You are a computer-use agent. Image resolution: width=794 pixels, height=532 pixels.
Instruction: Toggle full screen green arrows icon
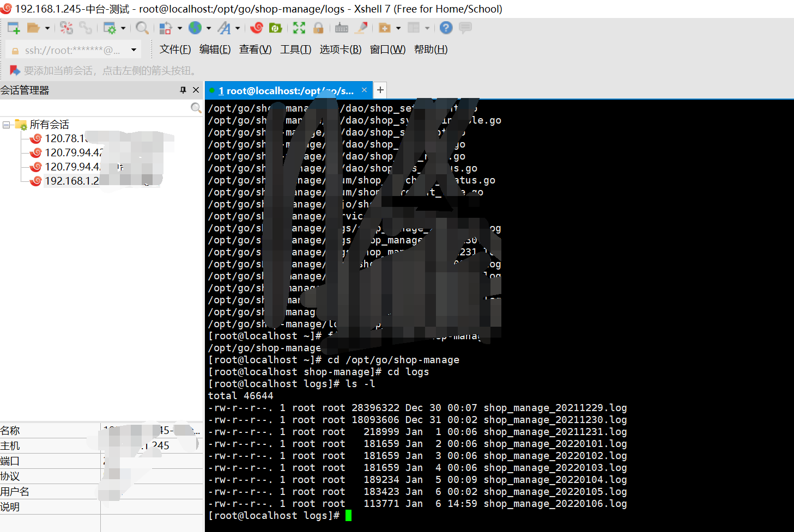click(299, 28)
